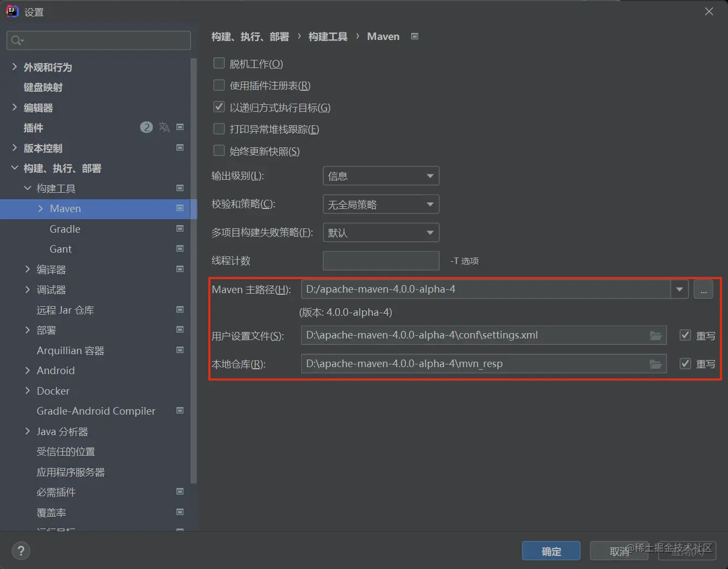Open 多项目构建失败策略 dropdown showing 默认

(381, 233)
